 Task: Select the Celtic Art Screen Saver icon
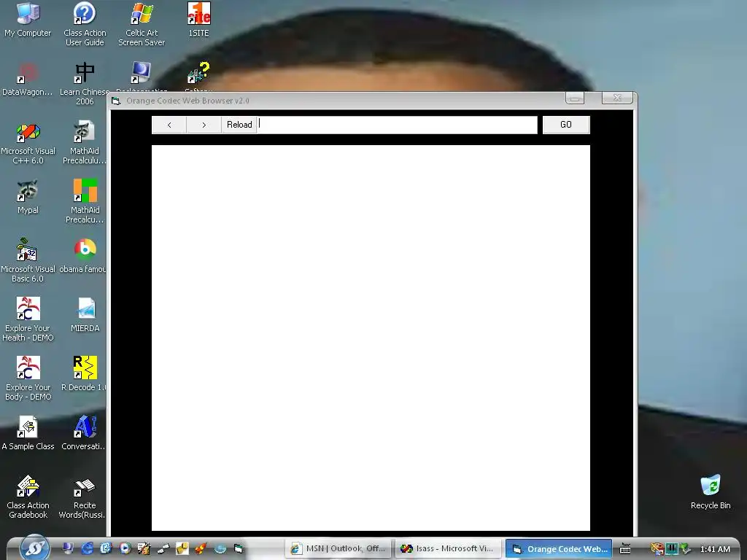tap(142, 24)
